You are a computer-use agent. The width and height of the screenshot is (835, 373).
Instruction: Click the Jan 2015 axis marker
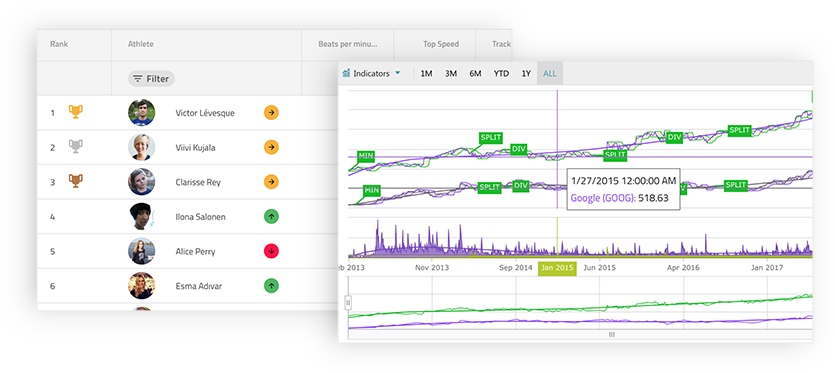click(x=557, y=268)
